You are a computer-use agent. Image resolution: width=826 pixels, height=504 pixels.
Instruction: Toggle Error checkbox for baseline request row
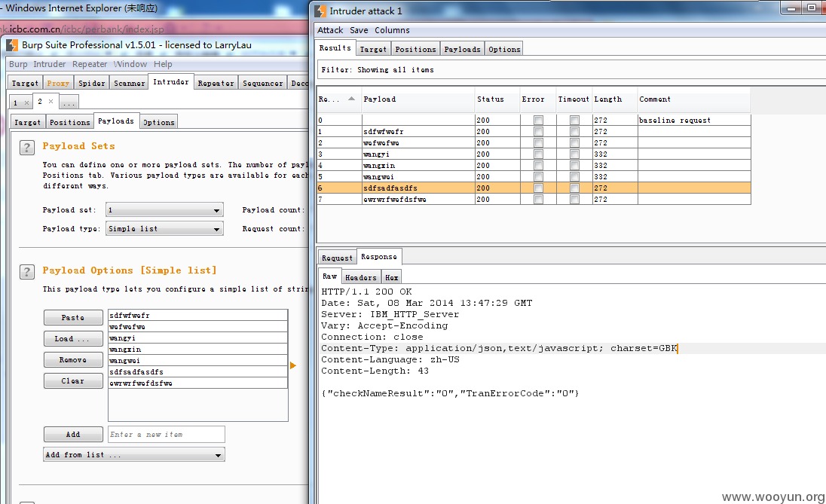point(538,120)
